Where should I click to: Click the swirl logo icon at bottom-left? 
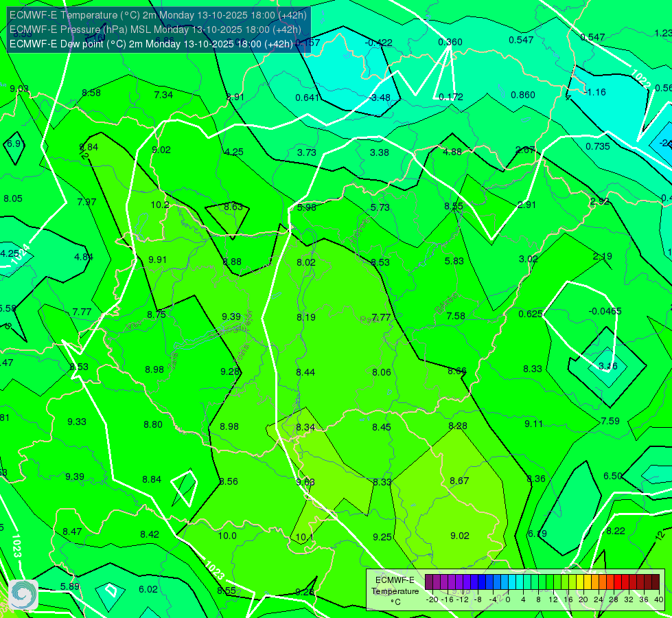coord(23,595)
